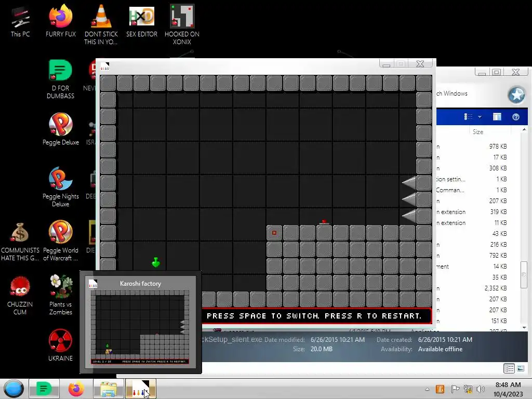
Task: Switch Explorer to large thumbnails view icon
Action: (x=521, y=368)
